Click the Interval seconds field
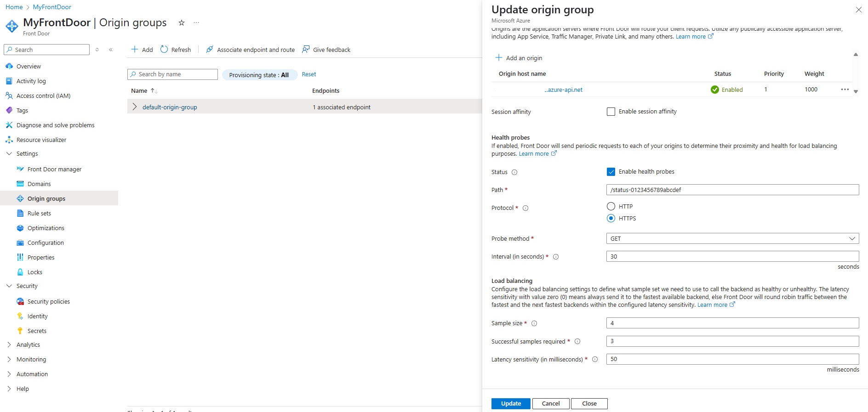This screenshot has width=868, height=412. tap(732, 256)
